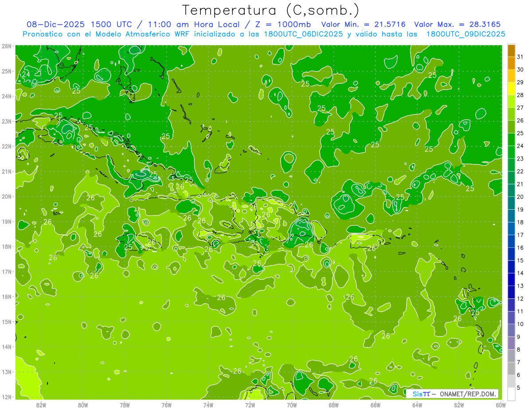
Task: Click the "14N" latitude axis label
Action: pos(7,347)
